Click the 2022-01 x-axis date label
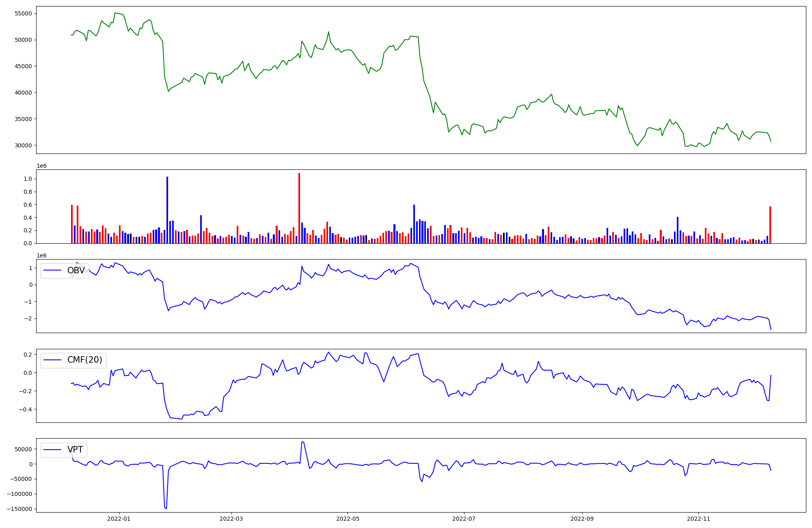 (x=119, y=519)
